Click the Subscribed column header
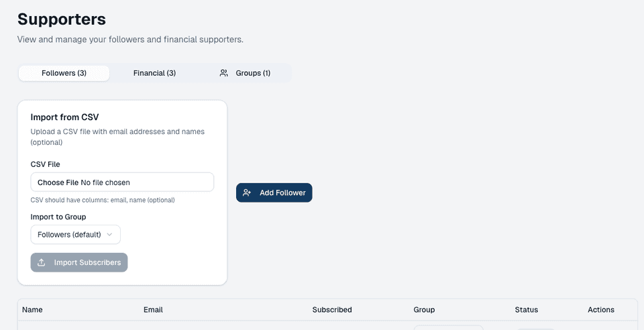The image size is (644, 330). pyautogui.click(x=332, y=310)
